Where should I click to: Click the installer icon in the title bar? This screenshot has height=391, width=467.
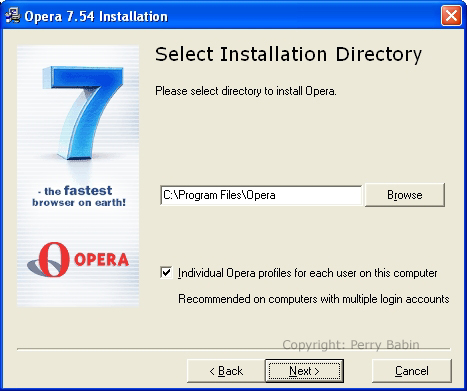[x=13, y=16]
